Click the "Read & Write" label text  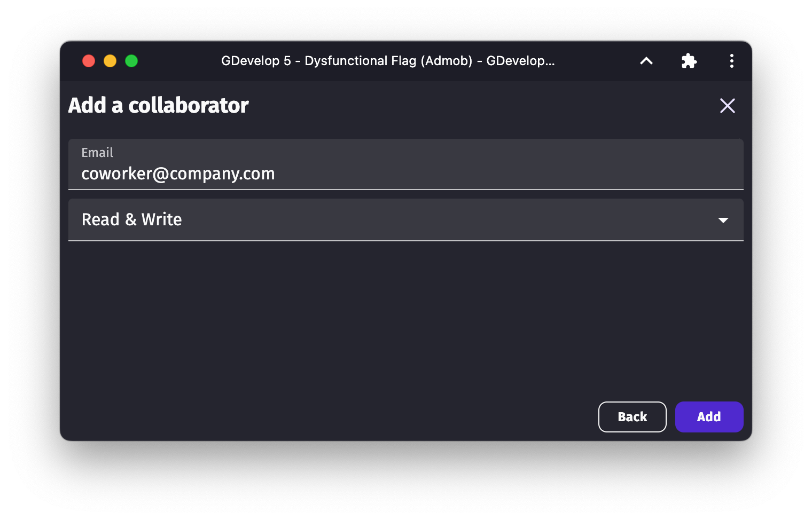(132, 219)
